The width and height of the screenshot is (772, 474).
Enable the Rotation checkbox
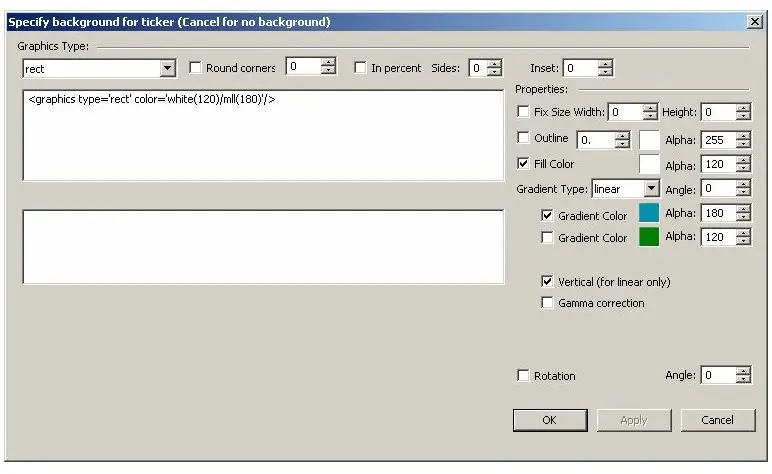(523, 375)
